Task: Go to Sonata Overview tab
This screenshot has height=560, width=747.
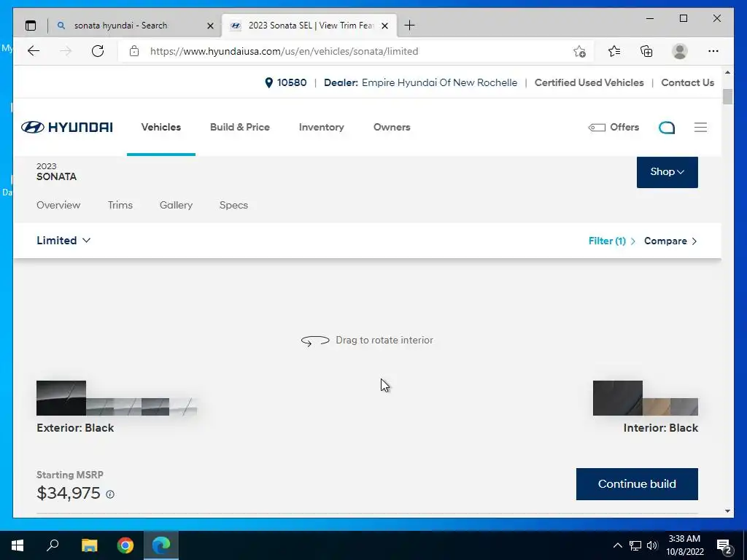Action: (58, 205)
